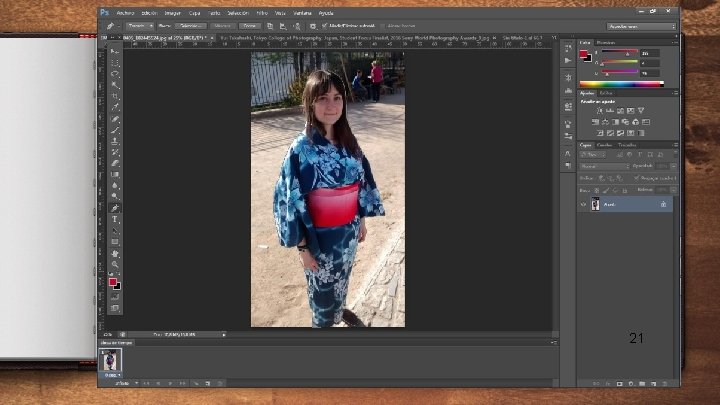Add a Curves adjustment
720x405 pixels.
[x=620, y=111]
